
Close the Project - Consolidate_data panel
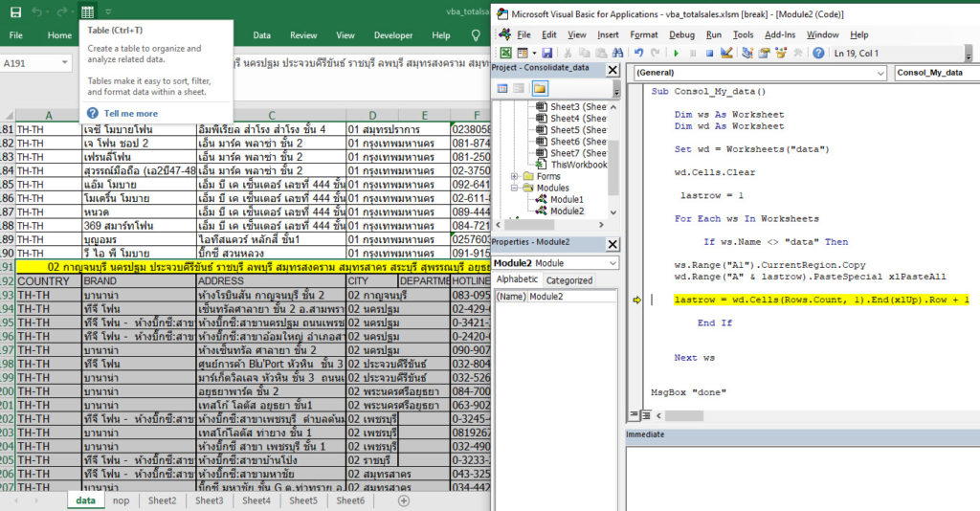click(x=613, y=70)
